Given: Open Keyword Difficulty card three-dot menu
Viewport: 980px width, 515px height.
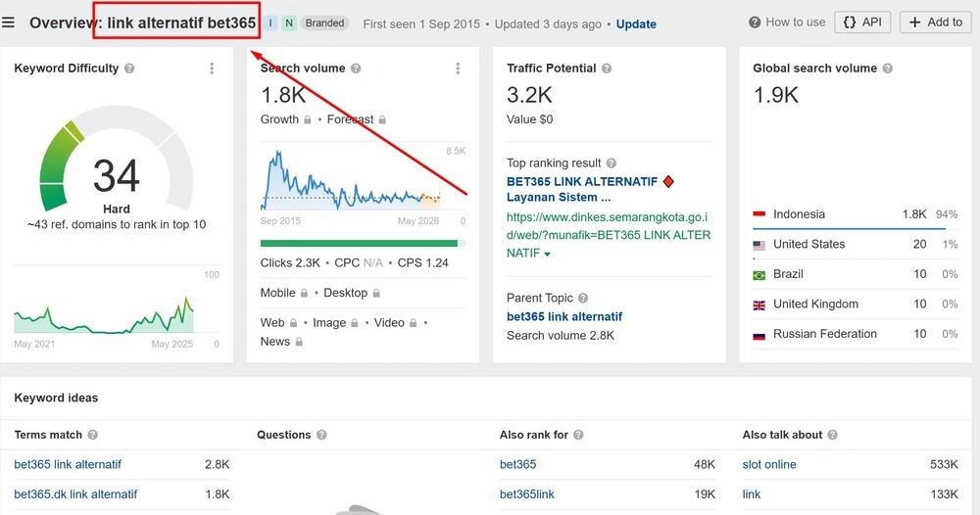Looking at the screenshot, I should [212, 68].
